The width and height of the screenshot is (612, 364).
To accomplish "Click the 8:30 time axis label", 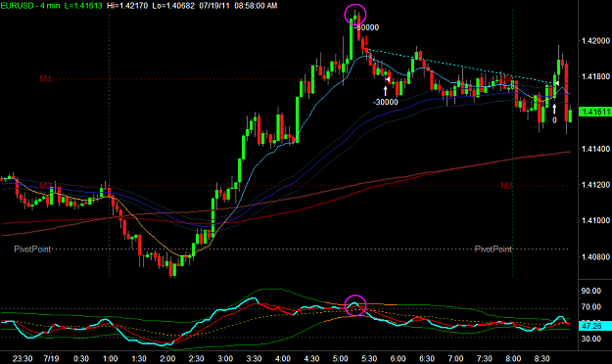I will click(542, 358).
